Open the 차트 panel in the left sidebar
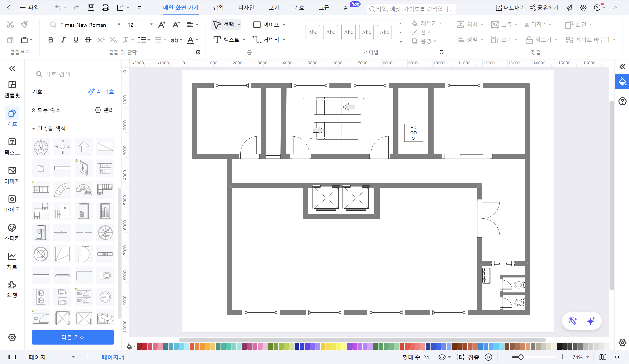 click(12, 261)
